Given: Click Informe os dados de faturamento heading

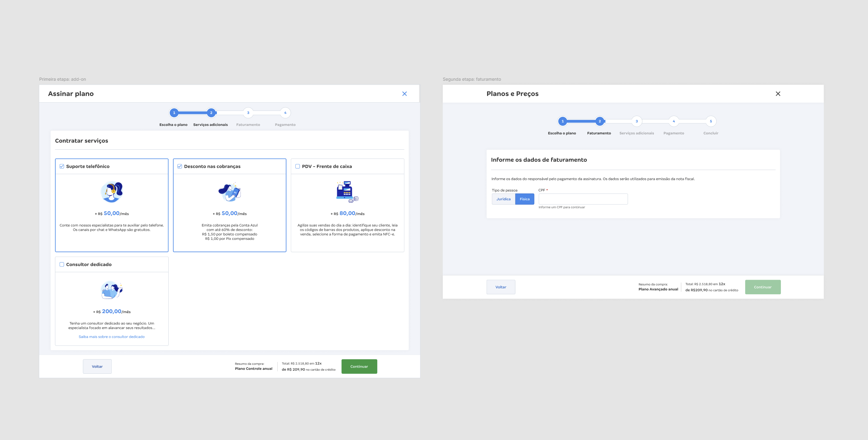Looking at the screenshot, I should [539, 160].
